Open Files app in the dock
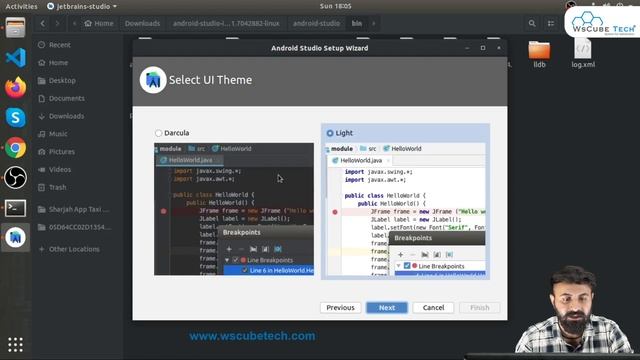The width and height of the screenshot is (640, 360). (16, 28)
